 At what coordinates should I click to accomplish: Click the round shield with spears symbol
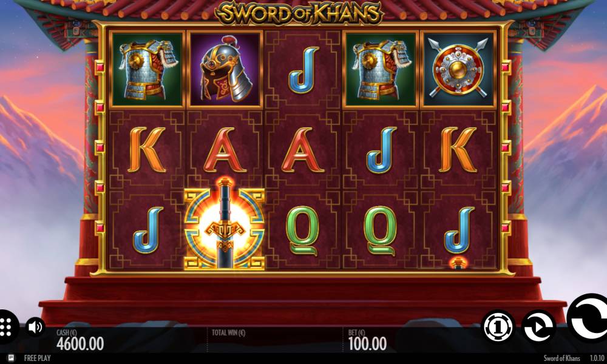click(x=458, y=69)
